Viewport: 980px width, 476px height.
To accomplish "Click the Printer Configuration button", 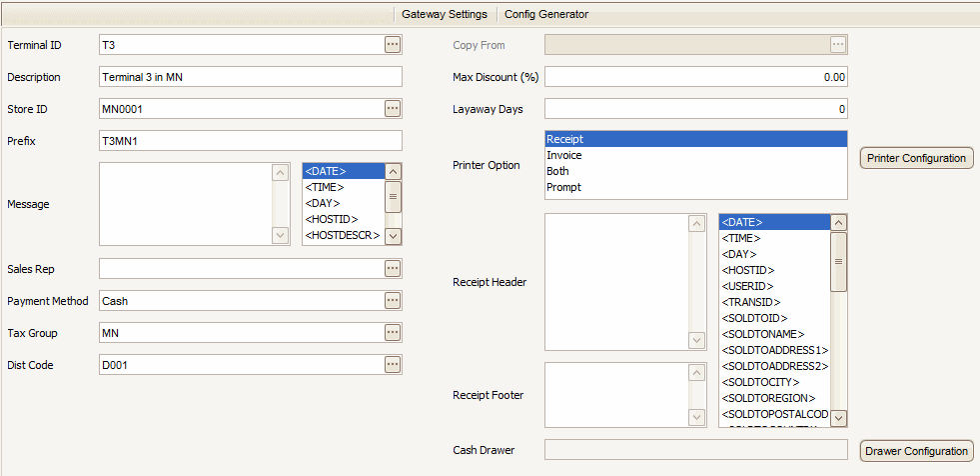I will coord(916,158).
